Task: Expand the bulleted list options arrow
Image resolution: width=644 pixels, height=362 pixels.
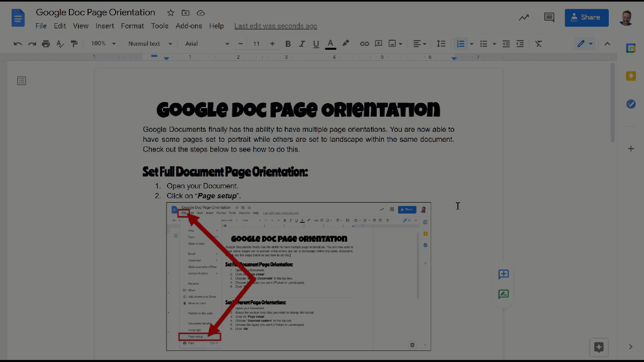Action: pyautogui.click(x=494, y=44)
